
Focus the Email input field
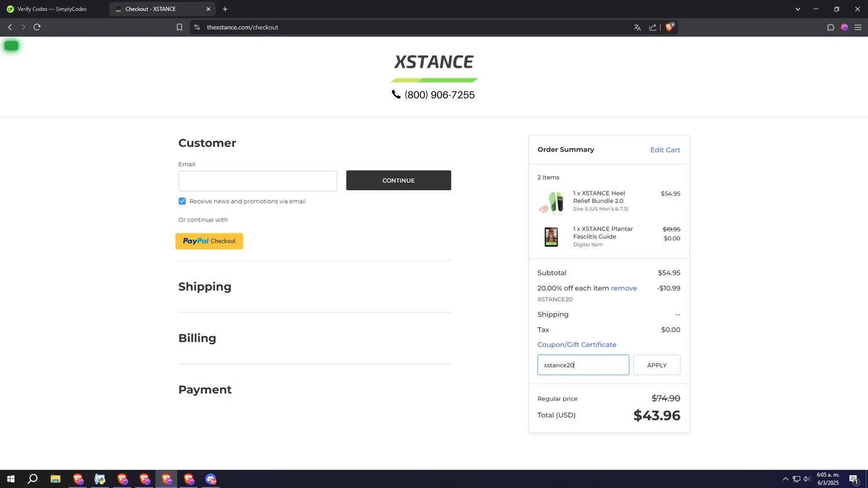tap(258, 180)
